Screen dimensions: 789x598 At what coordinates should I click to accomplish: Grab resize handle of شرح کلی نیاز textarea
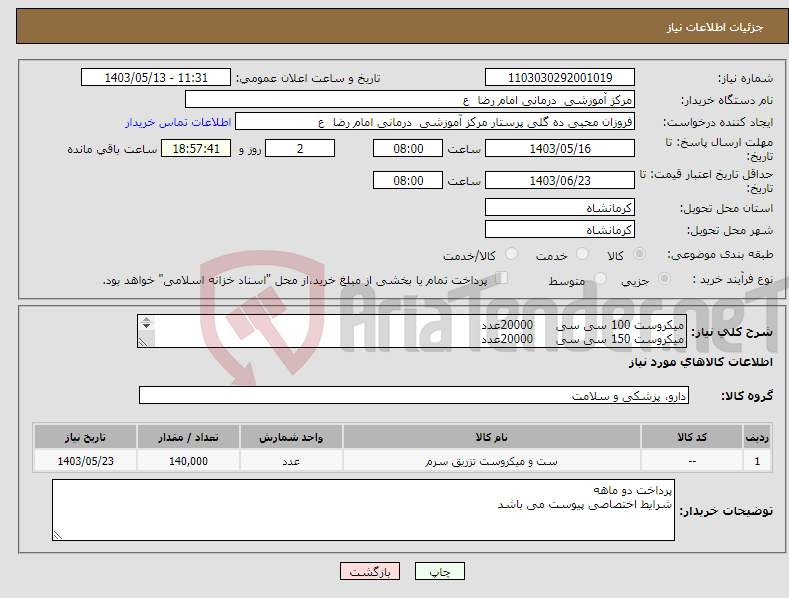coord(143,342)
